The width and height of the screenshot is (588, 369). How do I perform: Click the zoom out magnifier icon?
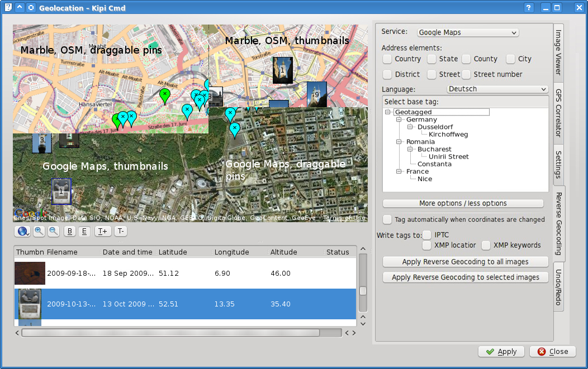click(x=54, y=231)
